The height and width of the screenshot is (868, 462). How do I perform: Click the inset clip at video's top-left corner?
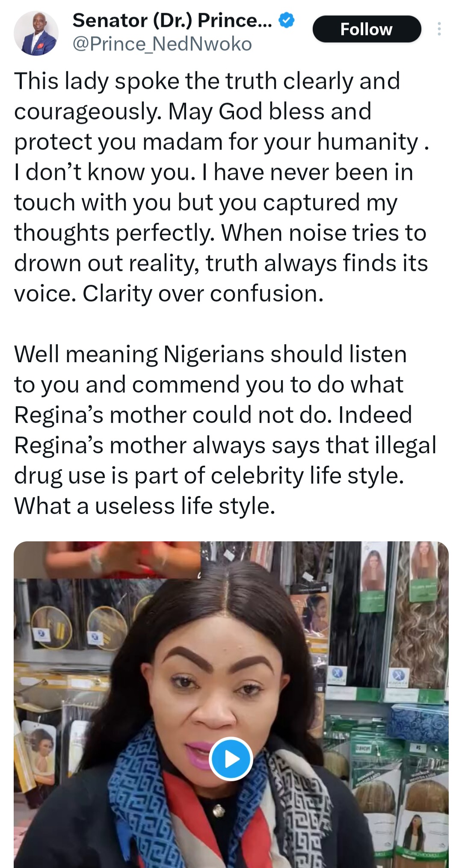(107, 559)
